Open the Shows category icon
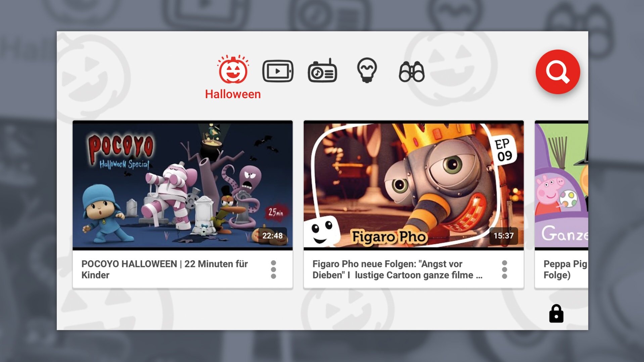644x362 pixels. [278, 71]
